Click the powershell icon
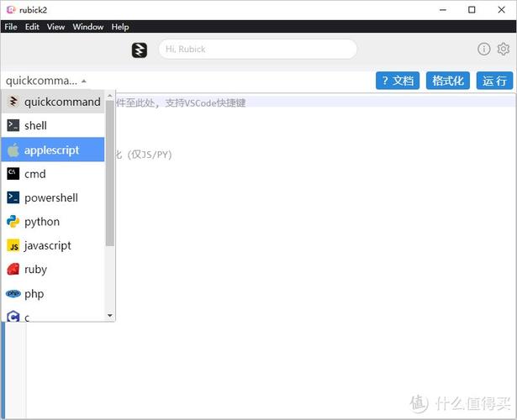Screen dimensions: 517x420 pos(13,197)
